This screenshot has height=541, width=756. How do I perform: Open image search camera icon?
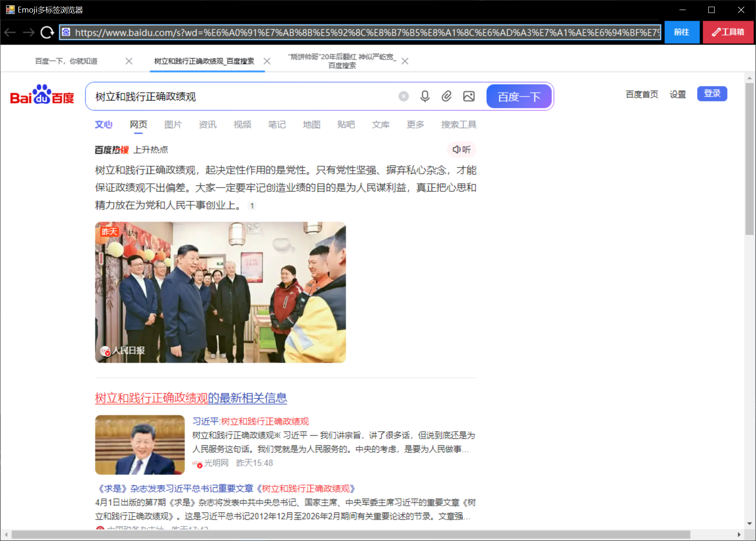(x=469, y=97)
